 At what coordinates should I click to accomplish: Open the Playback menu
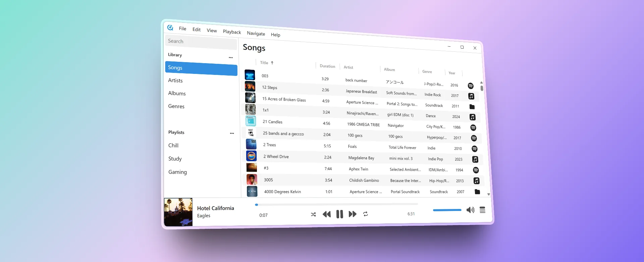232,32
